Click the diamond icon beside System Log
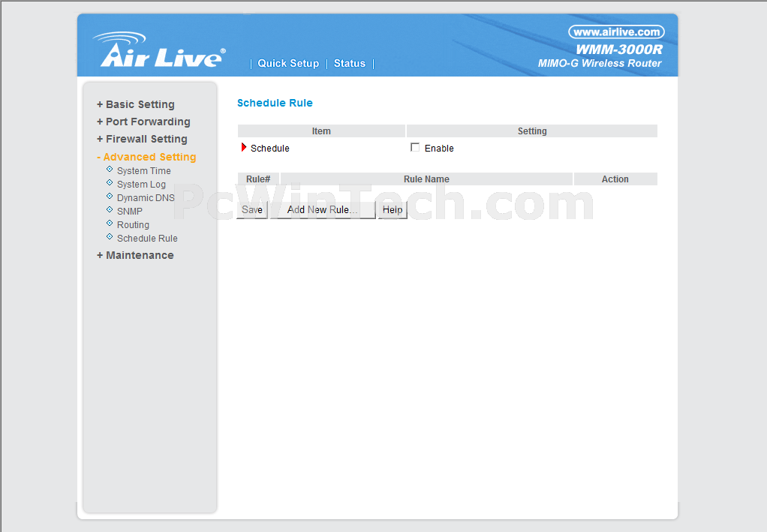 (x=110, y=182)
